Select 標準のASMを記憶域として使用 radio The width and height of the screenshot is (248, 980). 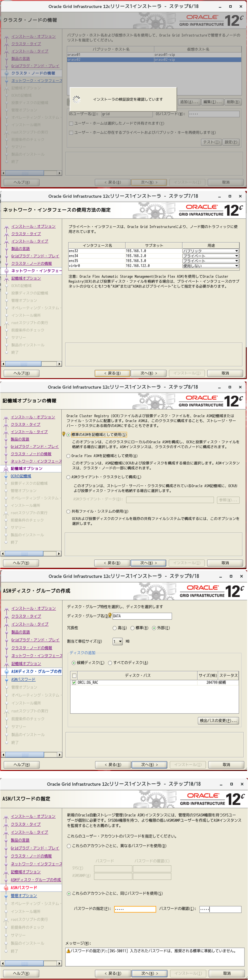pos(68,434)
